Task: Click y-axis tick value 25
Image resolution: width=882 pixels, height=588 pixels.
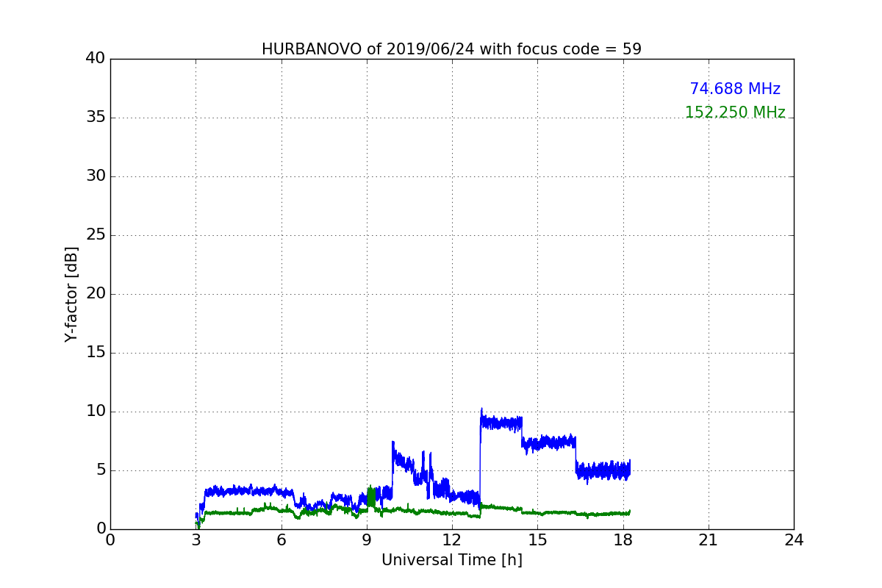Action: pyautogui.click(x=95, y=235)
